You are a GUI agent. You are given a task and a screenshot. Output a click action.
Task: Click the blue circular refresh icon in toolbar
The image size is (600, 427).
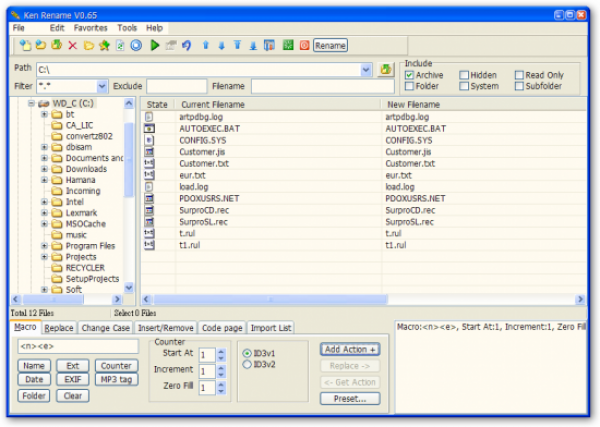tap(136, 45)
